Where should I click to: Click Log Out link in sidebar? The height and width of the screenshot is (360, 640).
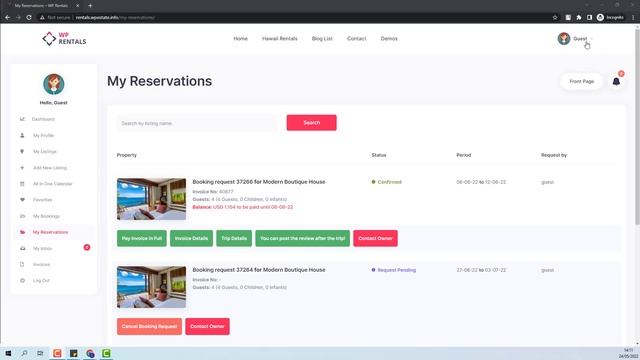(x=41, y=280)
